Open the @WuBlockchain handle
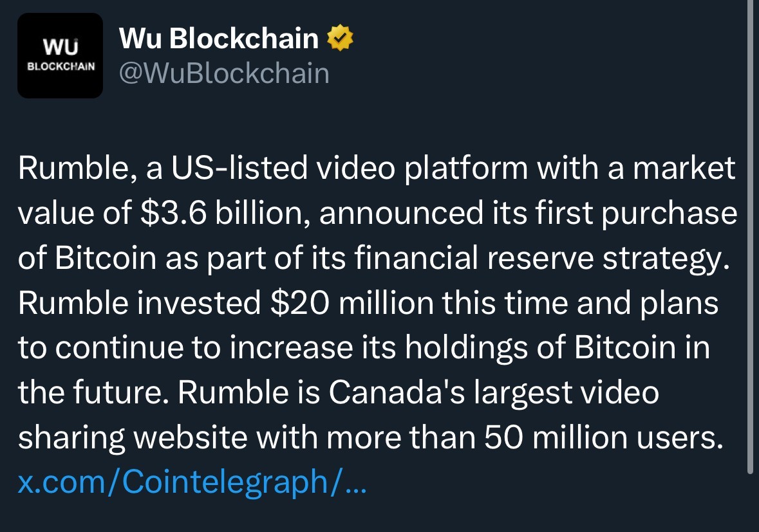 [x=224, y=73]
